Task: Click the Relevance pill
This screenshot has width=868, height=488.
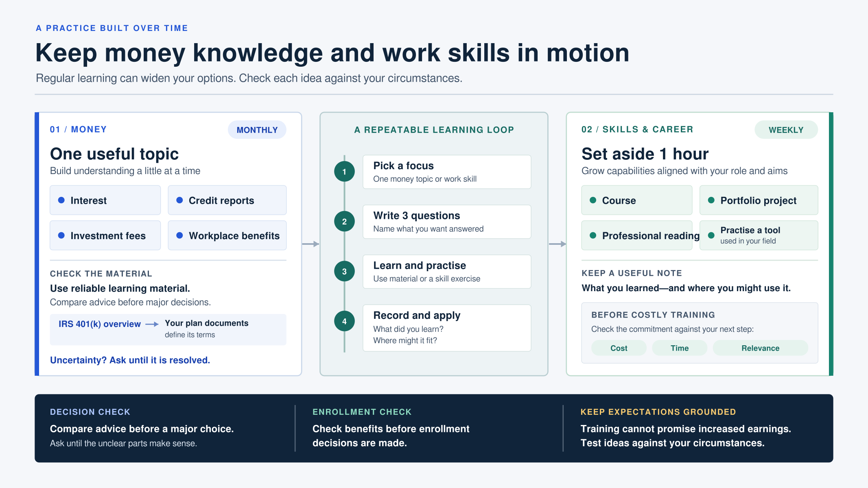Action: click(760, 348)
